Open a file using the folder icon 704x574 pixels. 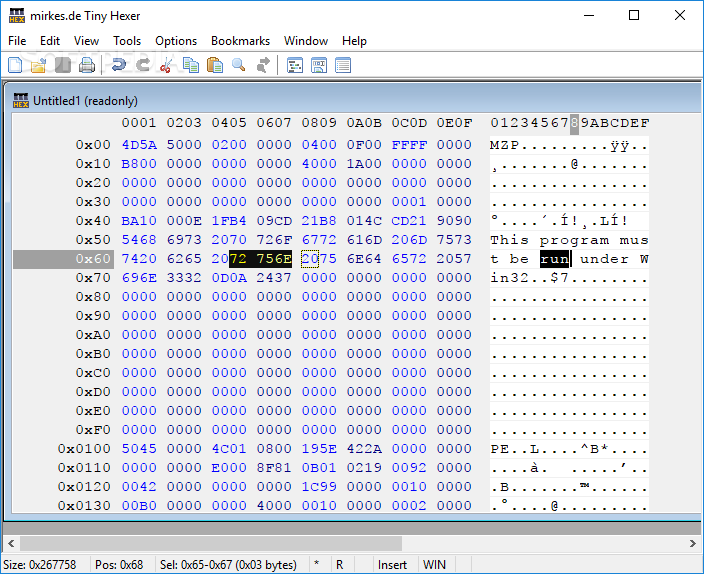tap(39, 66)
